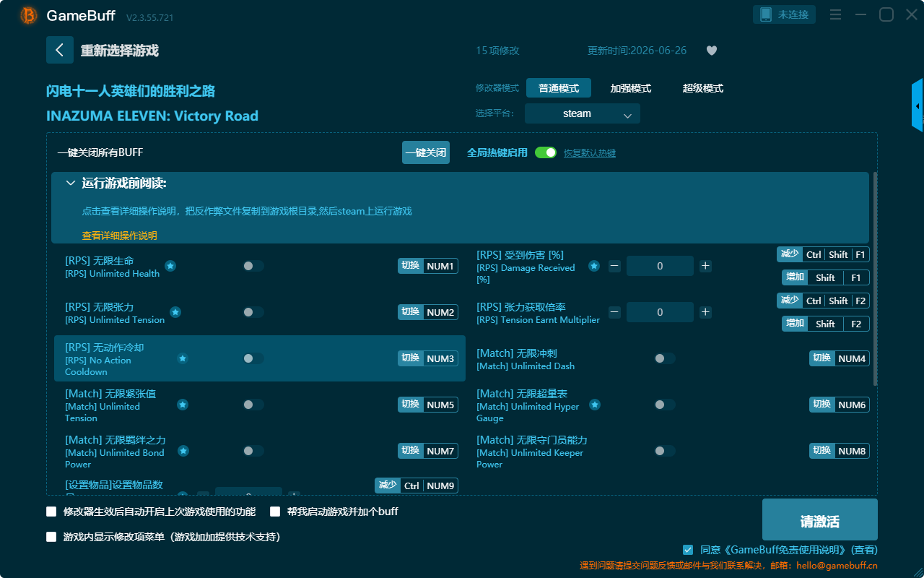The width and height of the screenshot is (924, 578).
Task: Click the GameBuff logo icon
Action: (29, 15)
